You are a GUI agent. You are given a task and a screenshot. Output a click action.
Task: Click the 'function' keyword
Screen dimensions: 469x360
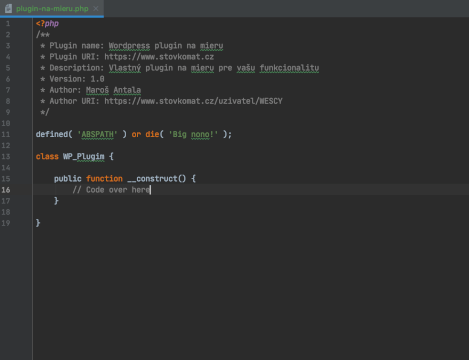pyautogui.click(x=104, y=179)
